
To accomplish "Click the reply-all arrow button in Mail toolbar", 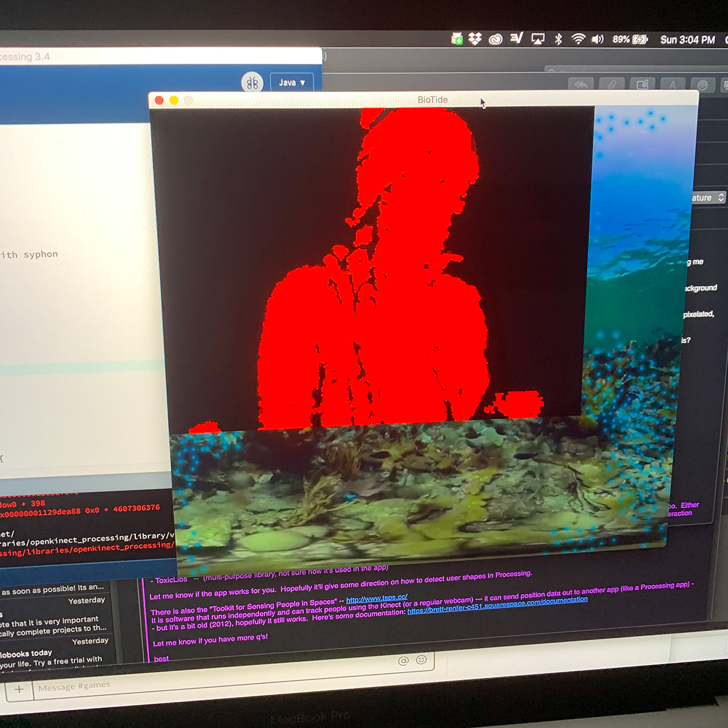I will coord(581,85).
